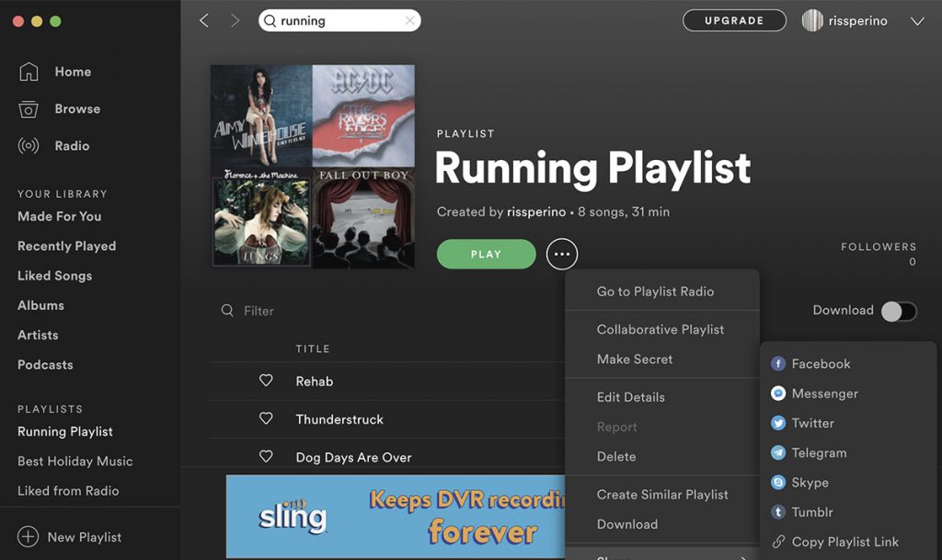Choose Edit Details in context menu
942x560 pixels.
631,396
